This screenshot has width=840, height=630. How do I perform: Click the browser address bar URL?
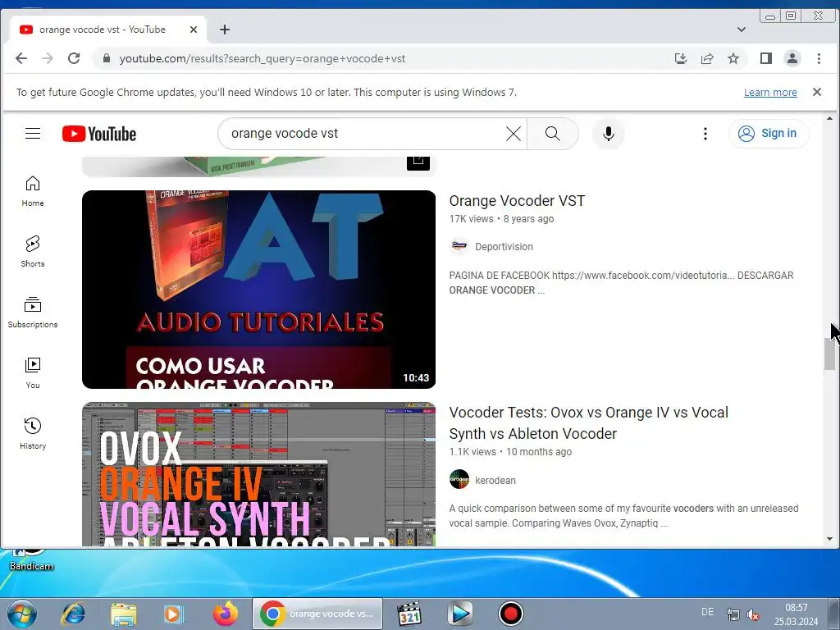point(262,58)
